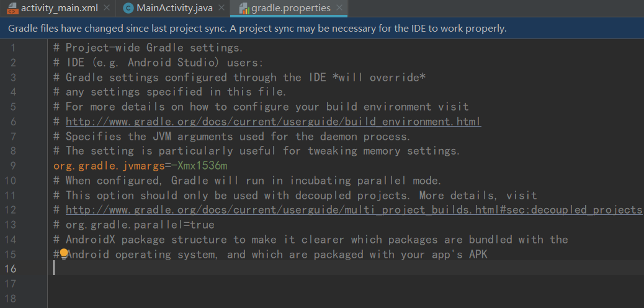Click line number 18 in the gutter
The image size is (644, 308).
point(10,298)
